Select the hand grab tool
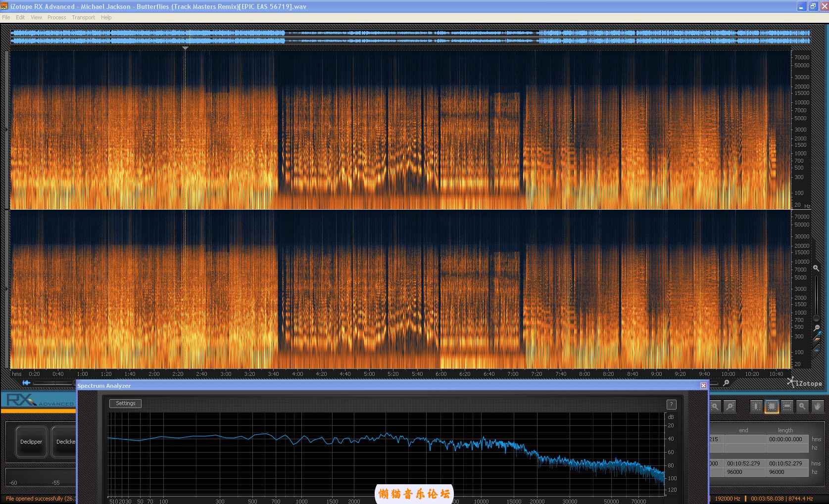The height and width of the screenshot is (504, 829). [x=818, y=406]
